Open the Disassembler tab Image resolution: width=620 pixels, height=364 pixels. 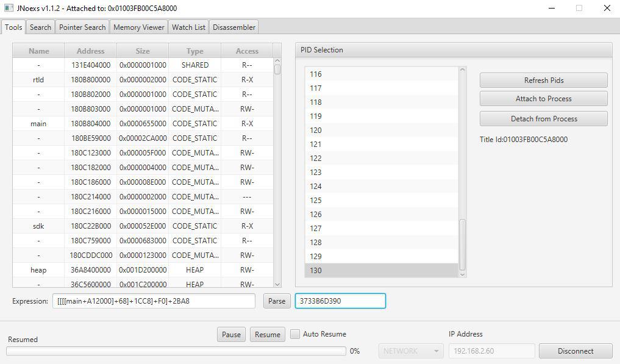[234, 27]
